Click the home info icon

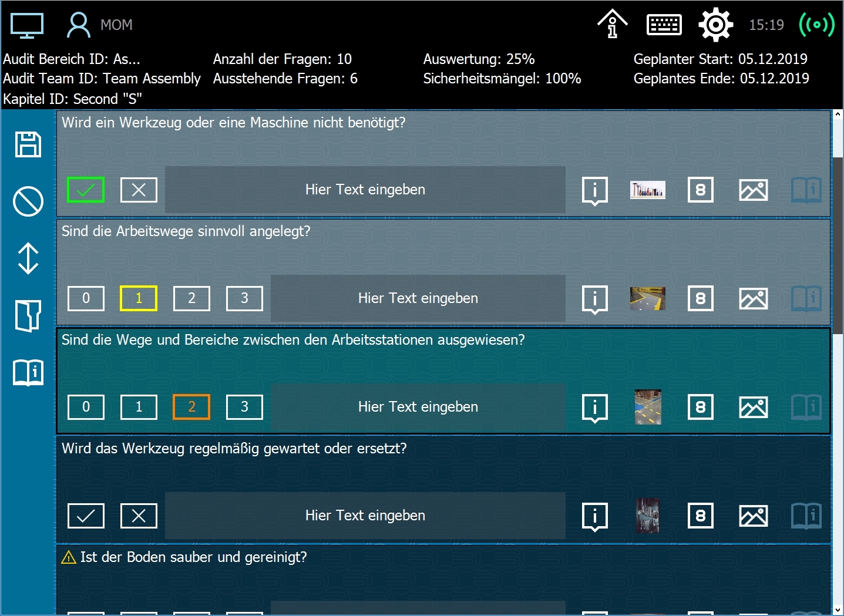pos(612,25)
